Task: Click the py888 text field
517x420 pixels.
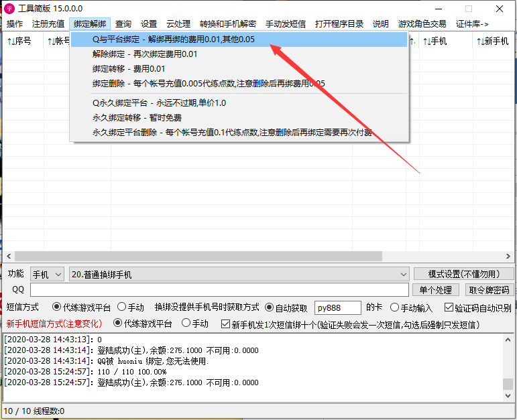Action: pos(338,308)
